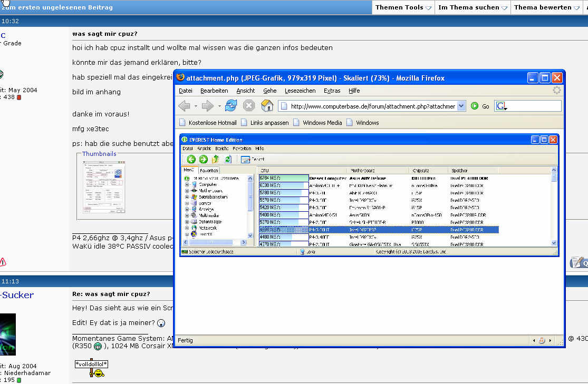This screenshot has height=384, width=588.
Task: Click EVEREST green back arrow icon
Action: tap(191, 159)
